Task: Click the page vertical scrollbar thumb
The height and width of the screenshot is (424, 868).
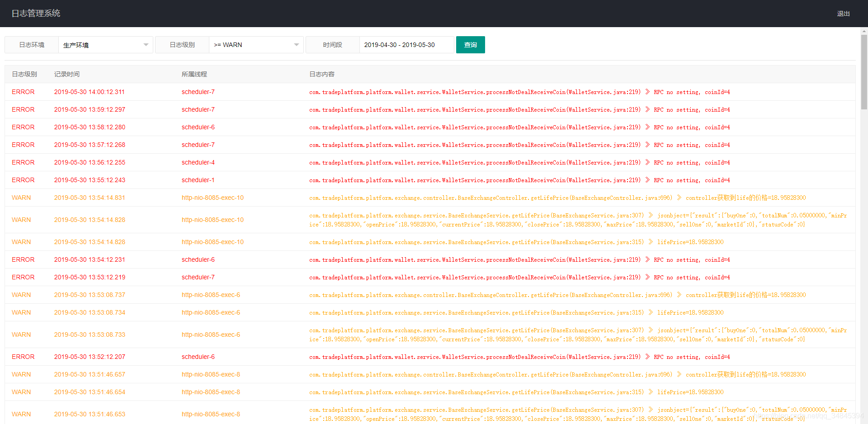Action: [x=864, y=72]
